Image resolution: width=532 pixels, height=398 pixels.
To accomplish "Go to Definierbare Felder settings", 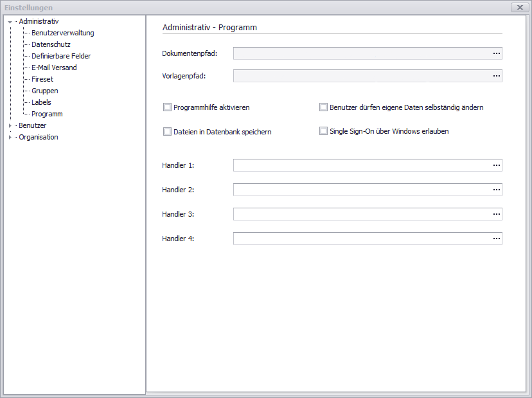I will click(x=61, y=56).
